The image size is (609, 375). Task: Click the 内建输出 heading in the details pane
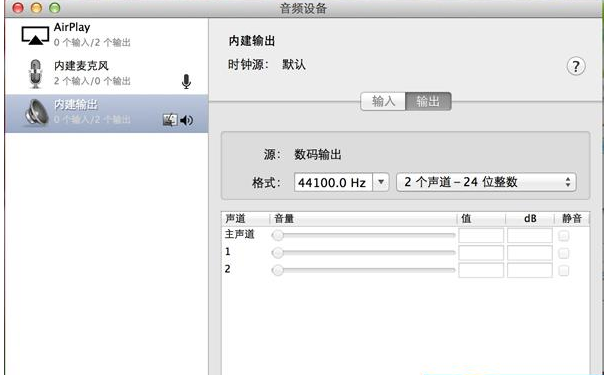pyautogui.click(x=252, y=41)
